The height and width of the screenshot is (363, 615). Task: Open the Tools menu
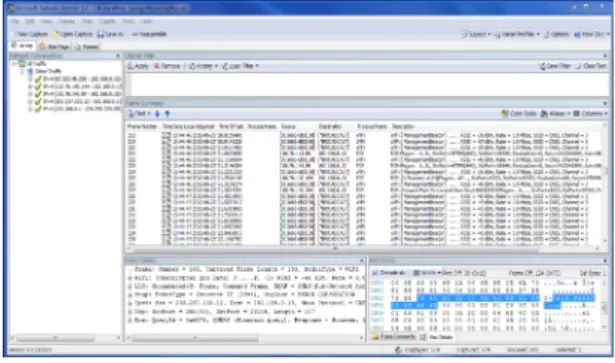[x=128, y=22]
